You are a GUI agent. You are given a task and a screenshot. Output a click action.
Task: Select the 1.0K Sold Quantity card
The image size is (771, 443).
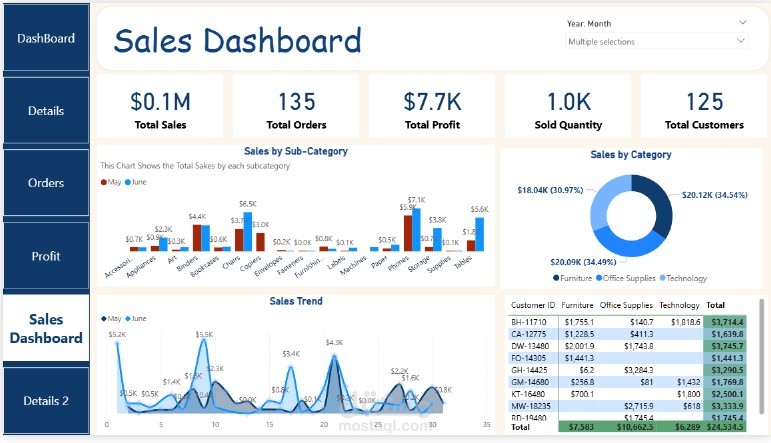coord(568,106)
